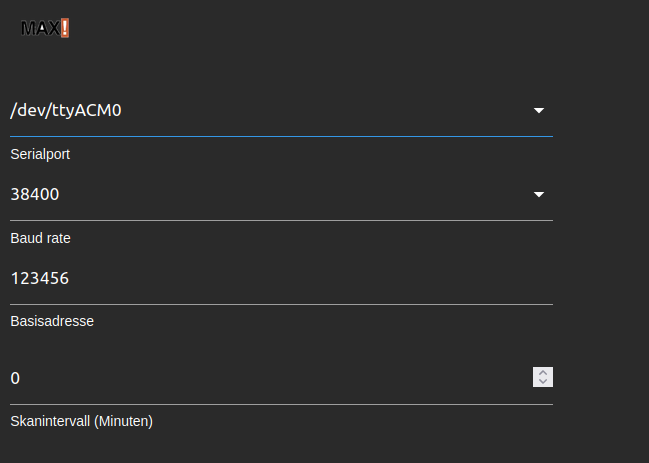Click the Skanintervall spinner control box
649x463 pixels.
543,377
